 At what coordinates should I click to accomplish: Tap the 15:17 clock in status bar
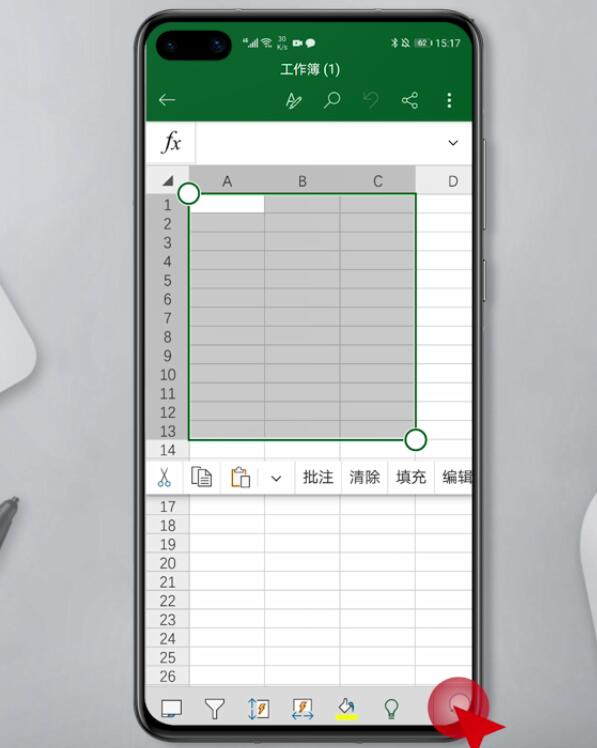(x=448, y=43)
